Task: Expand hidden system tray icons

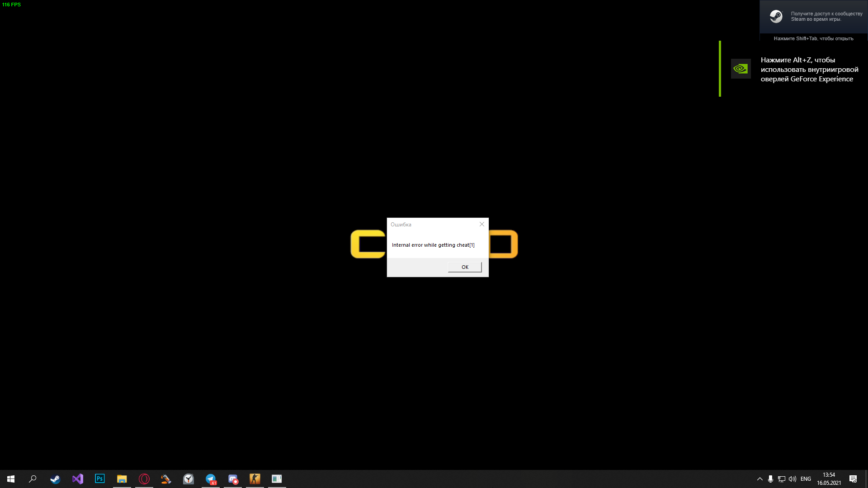Action: (760, 479)
